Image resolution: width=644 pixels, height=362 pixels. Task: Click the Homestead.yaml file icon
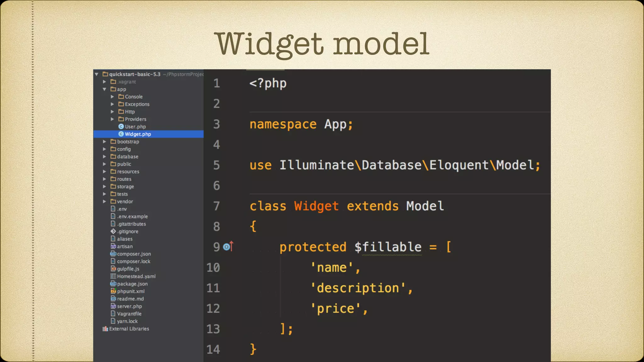point(113,276)
